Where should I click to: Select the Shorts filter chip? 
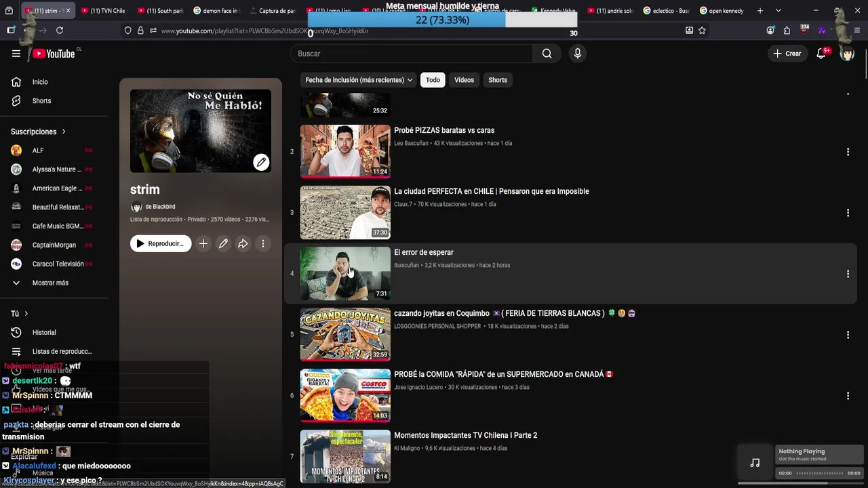coord(498,80)
